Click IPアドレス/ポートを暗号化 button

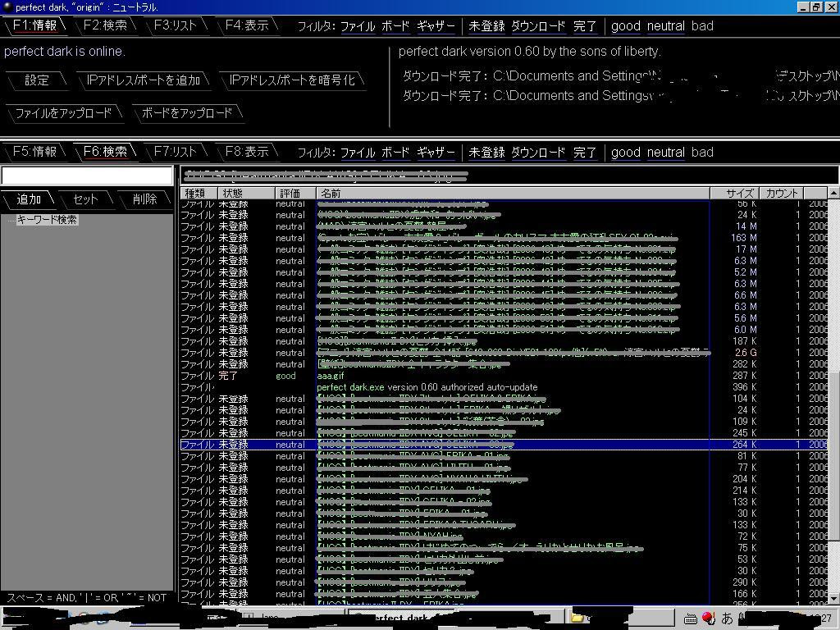click(x=292, y=80)
